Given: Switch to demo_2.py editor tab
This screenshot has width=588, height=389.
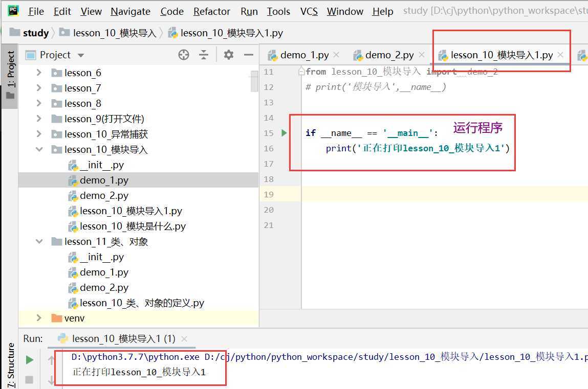Looking at the screenshot, I should point(384,55).
